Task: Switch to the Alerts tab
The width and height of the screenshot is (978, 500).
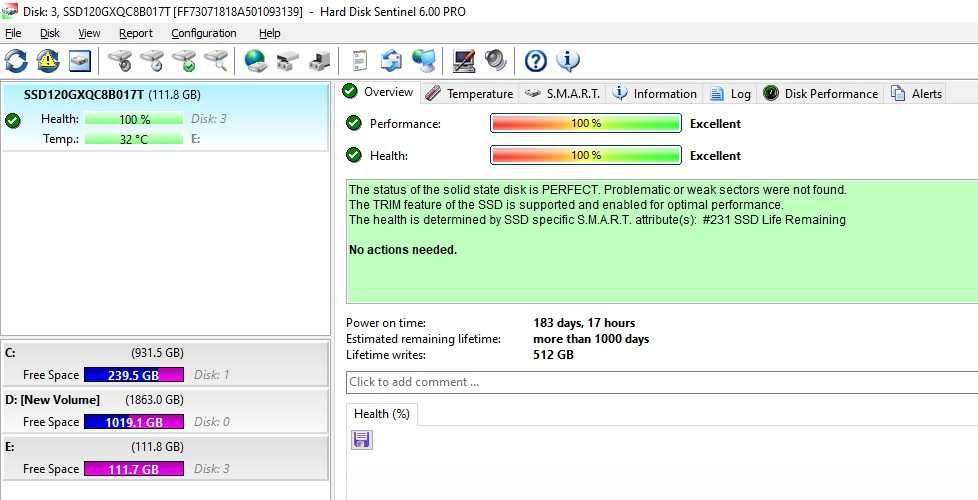Action: tap(916, 94)
